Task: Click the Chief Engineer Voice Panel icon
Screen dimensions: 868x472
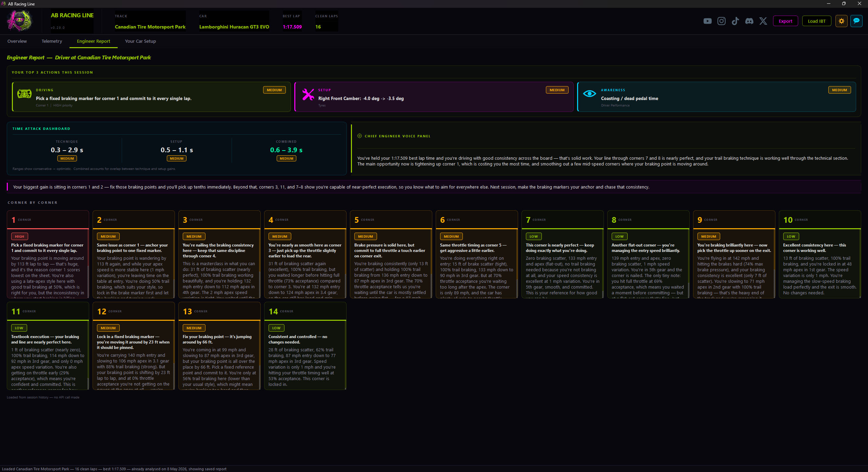Action: coord(360,136)
